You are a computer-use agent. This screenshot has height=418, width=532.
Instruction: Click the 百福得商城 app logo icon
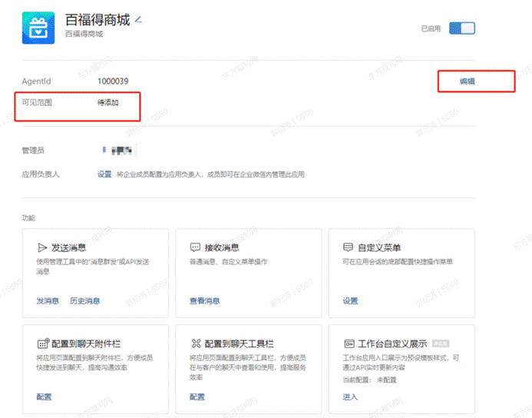(x=35, y=28)
